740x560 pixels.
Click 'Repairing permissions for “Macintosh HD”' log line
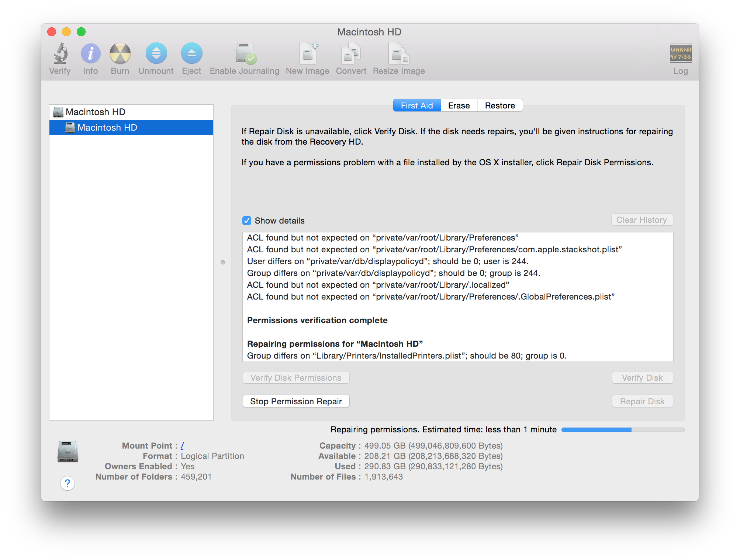[x=335, y=344]
